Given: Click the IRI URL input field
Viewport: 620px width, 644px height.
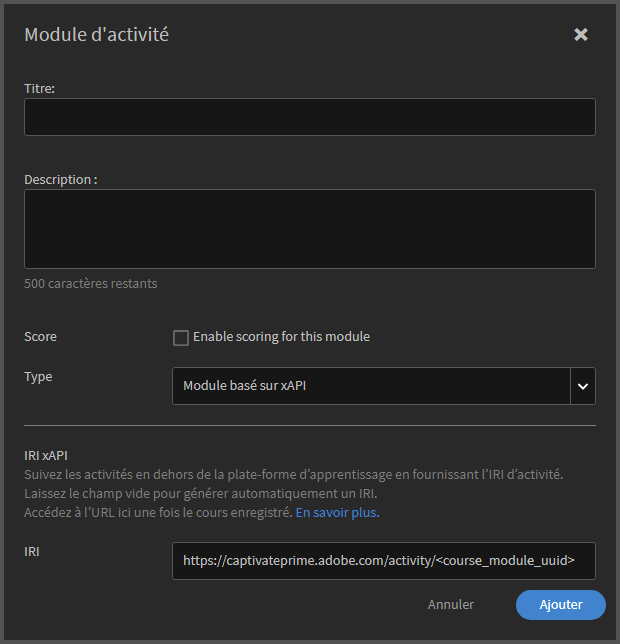Looking at the screenshot, I should [383, 561].
